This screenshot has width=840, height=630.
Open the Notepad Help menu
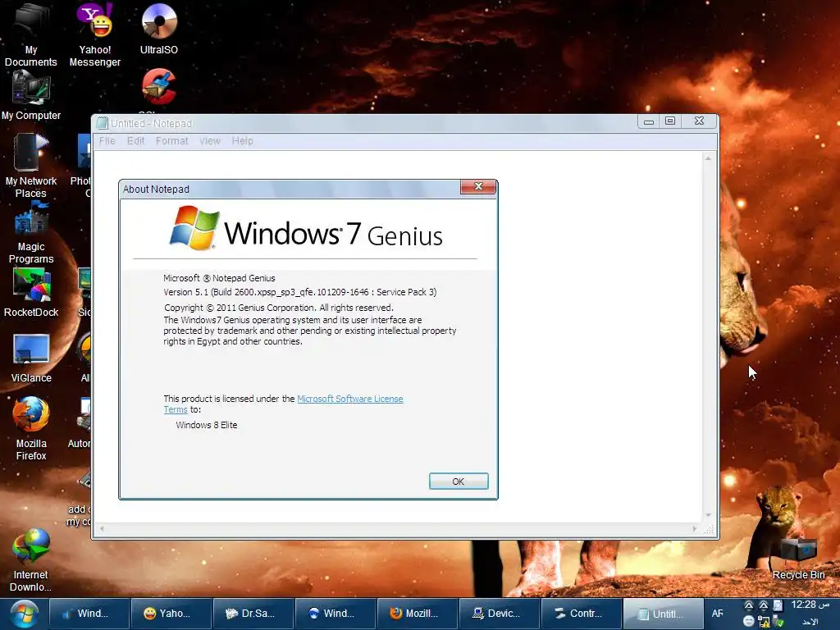pos(242,141)
